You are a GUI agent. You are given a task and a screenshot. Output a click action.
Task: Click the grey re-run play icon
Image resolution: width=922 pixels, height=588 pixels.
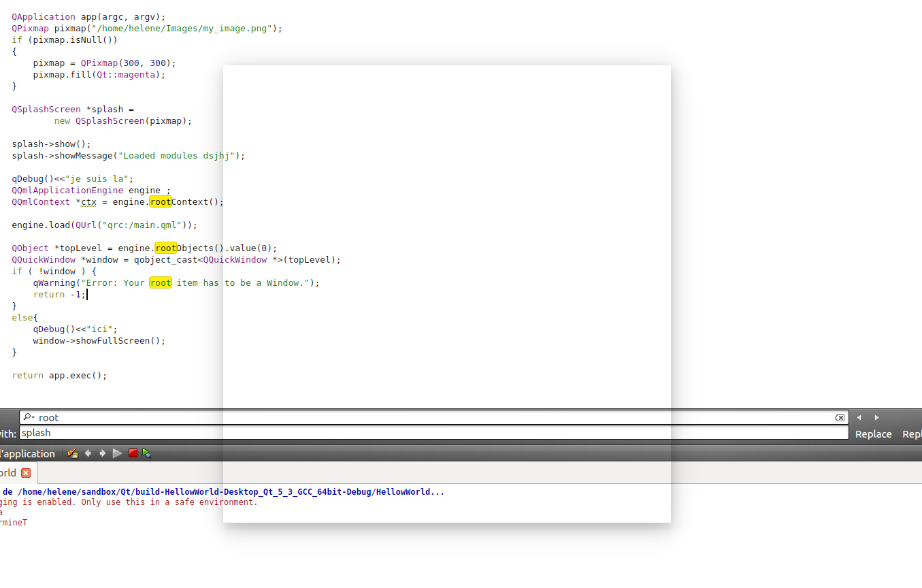tap(118, 453)
